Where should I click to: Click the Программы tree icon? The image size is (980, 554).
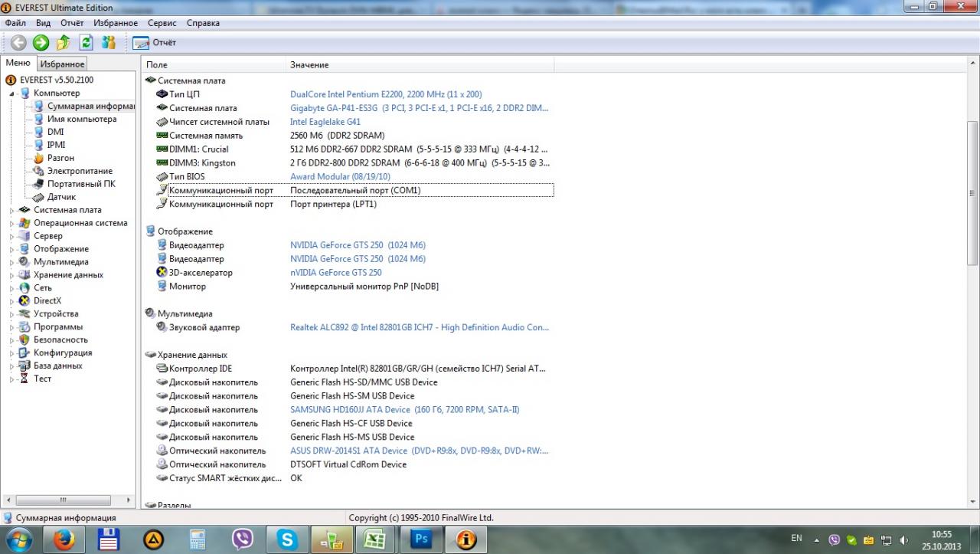tap(25, 327)
